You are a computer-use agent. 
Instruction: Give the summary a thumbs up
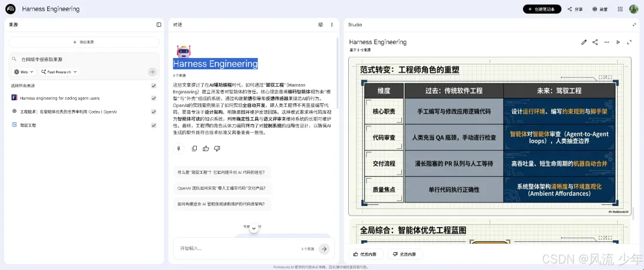point(206,149)
